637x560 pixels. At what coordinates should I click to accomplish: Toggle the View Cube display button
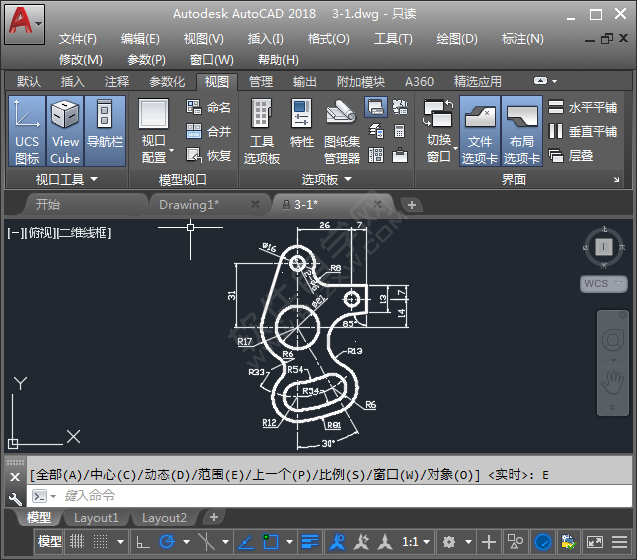65,131
